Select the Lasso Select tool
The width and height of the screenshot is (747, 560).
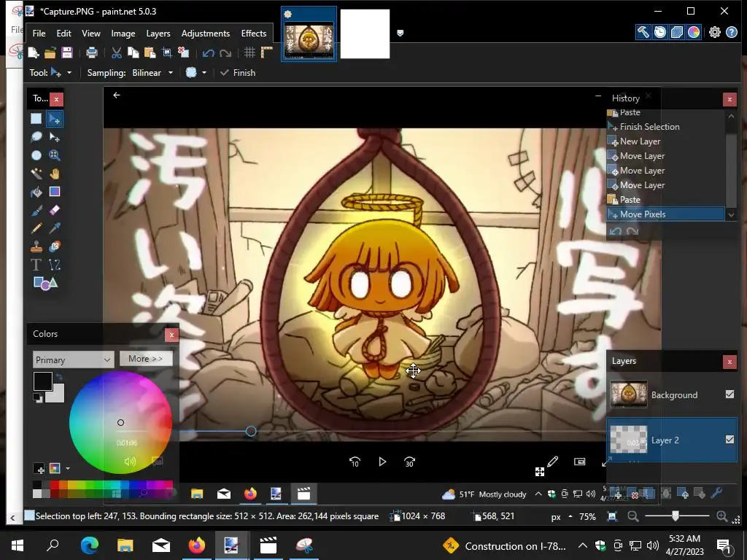pyautogui.click(x=36, y=137)
